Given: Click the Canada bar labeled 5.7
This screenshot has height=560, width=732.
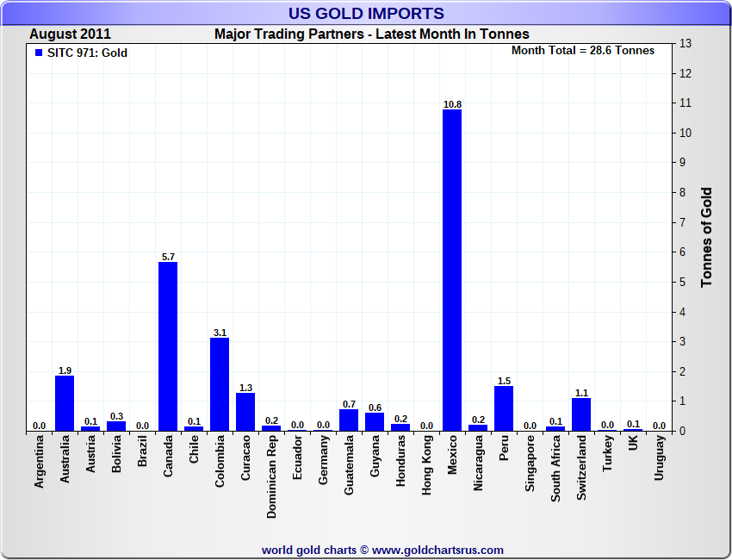Looking at the screenshot, I should pos(168,346).
